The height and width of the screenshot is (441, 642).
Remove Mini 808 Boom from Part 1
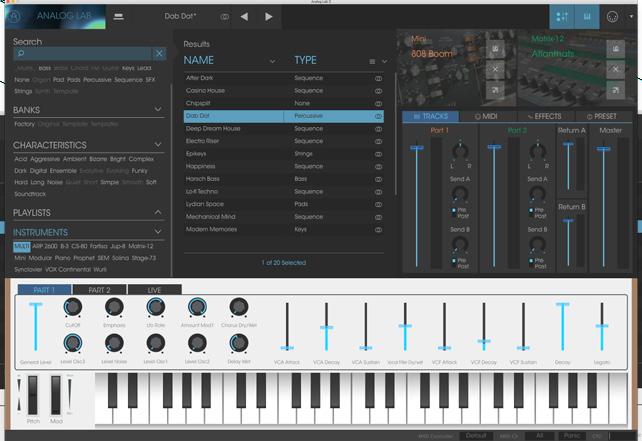click(495, 69)
